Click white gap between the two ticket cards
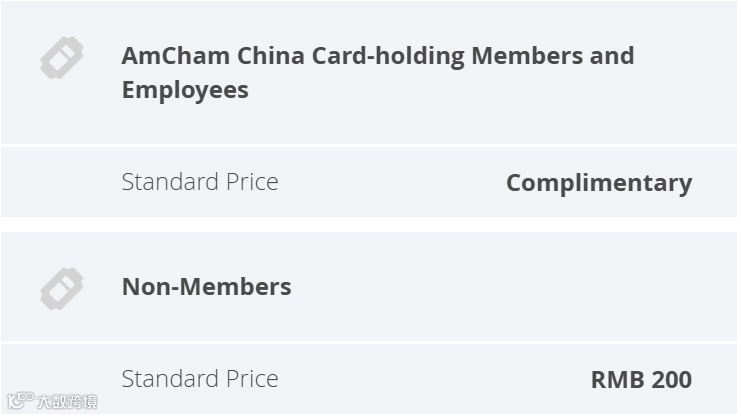The width and height of the screenshot is (741, 416). 370,225
